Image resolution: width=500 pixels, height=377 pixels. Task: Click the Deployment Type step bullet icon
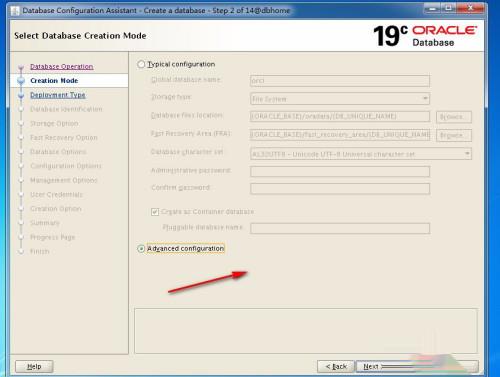tap(21, 95)
